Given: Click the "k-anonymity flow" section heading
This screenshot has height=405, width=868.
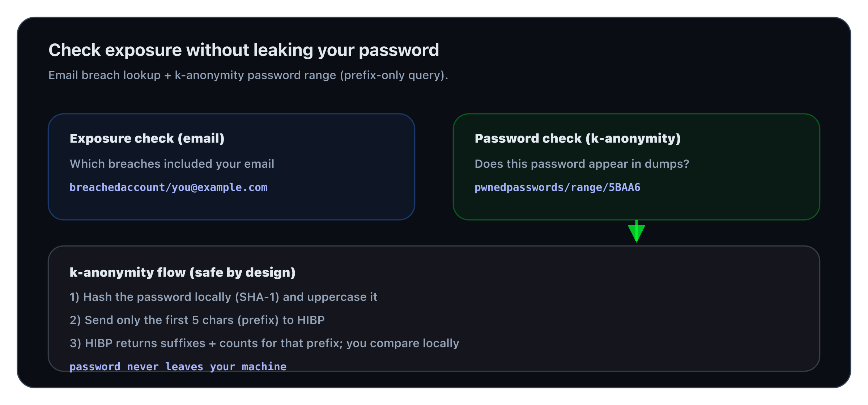Looking at the screenshot, I should (127, 272).
